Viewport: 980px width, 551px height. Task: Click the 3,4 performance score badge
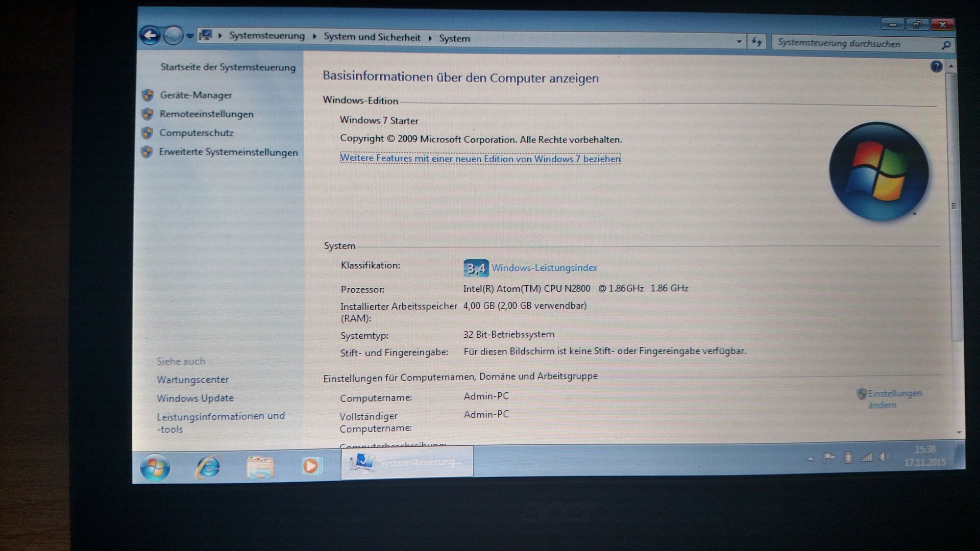(x=476, y=268)
